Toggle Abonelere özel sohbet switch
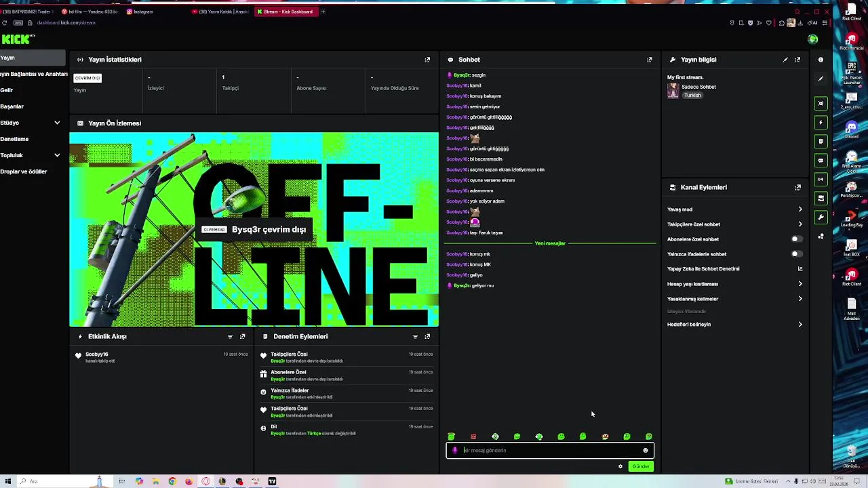 (797, 239)
